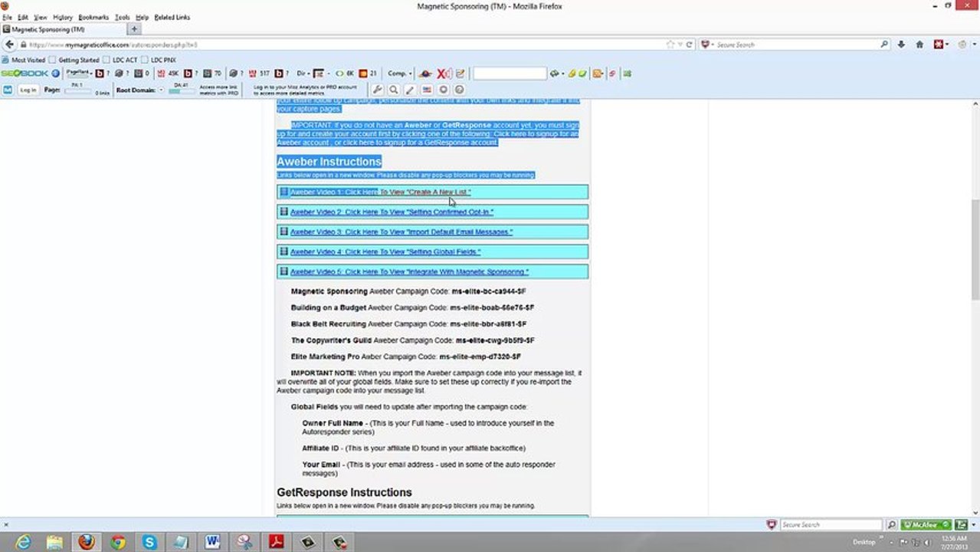Open Aweber Video 2 Setting Confirmed Opt-In link
This screenshot has height=552, width=980.
pos(392,212)
